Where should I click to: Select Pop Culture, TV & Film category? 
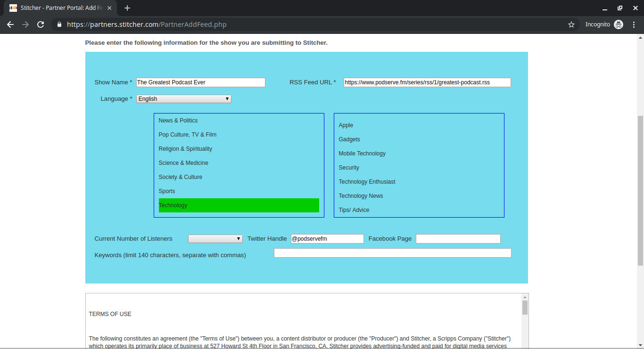tap(239, 135)
